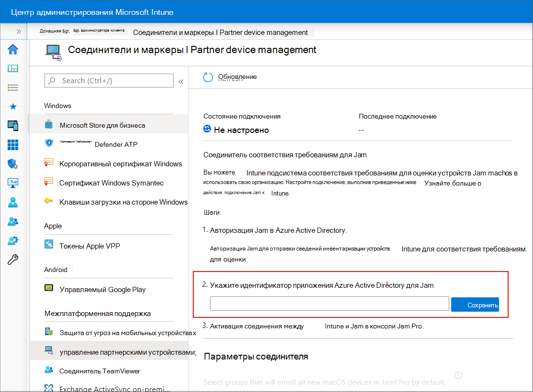Collapse the side menu with the double-left chevron
Viewport: 533px width, 392px height.
[181, 82]
